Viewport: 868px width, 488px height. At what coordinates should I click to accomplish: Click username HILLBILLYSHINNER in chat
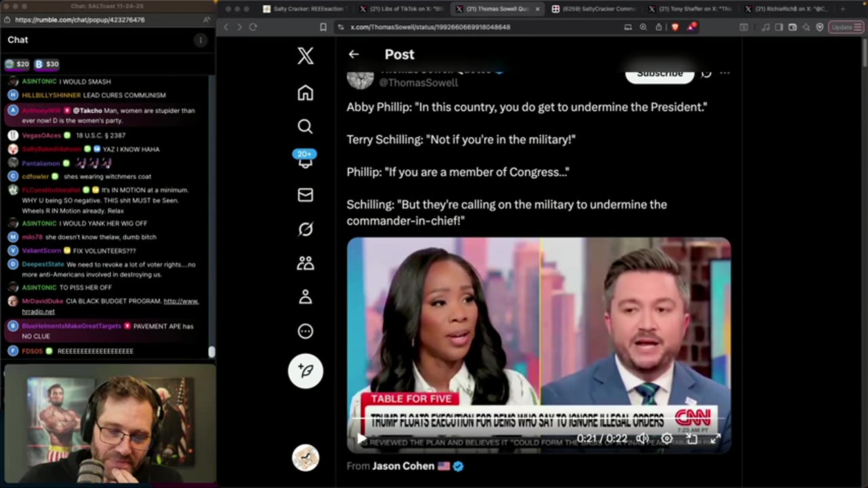51,95
